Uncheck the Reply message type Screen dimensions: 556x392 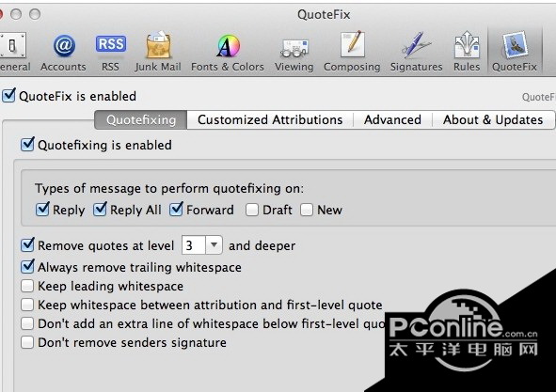coord(42,210)
